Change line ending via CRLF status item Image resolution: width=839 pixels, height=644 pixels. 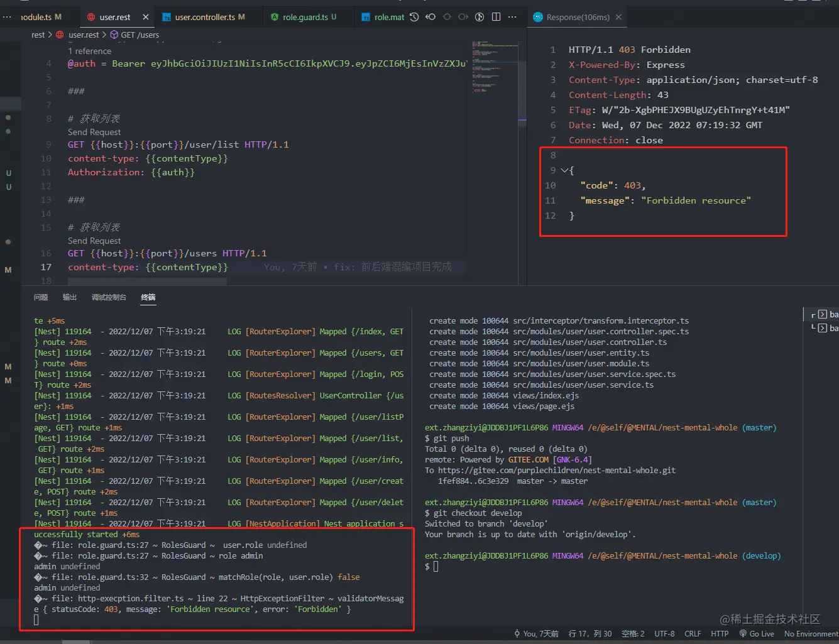click(693, 633)
